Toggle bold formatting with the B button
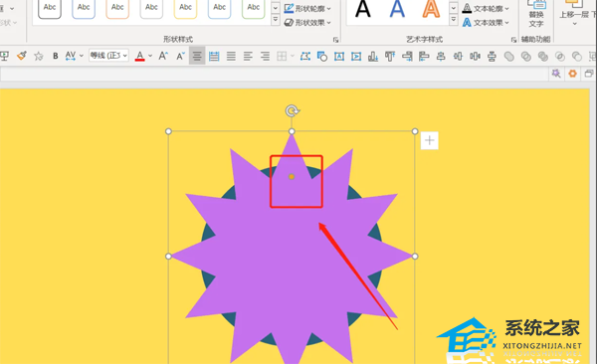The image size is (597, 364). coord(55,56)
